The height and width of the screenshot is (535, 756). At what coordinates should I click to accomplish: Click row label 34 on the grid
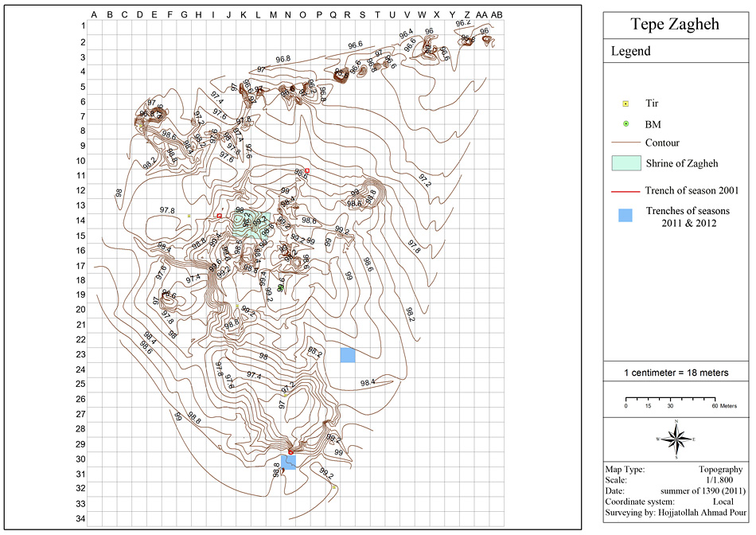click(80, 519)
